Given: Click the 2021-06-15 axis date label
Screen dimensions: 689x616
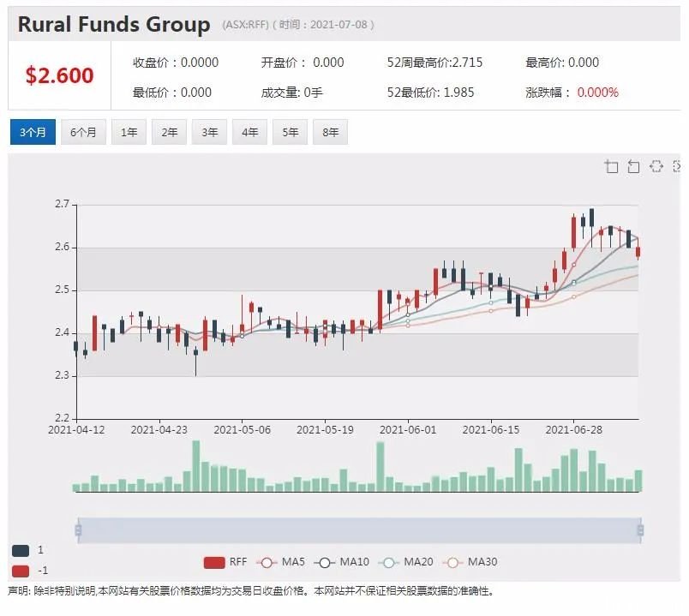Looking at the screenshot, I should click(x=491, y=430).
